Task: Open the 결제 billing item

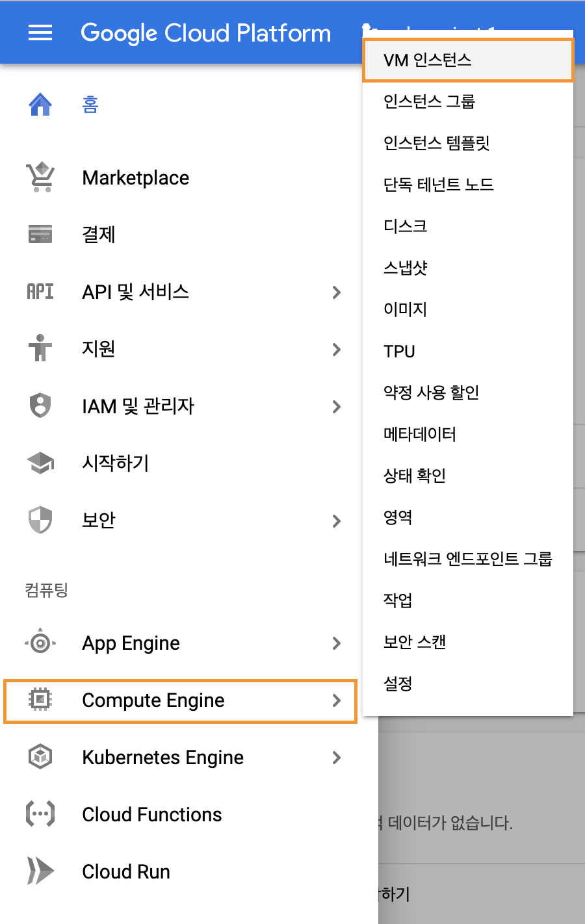Action: (99, 234)
